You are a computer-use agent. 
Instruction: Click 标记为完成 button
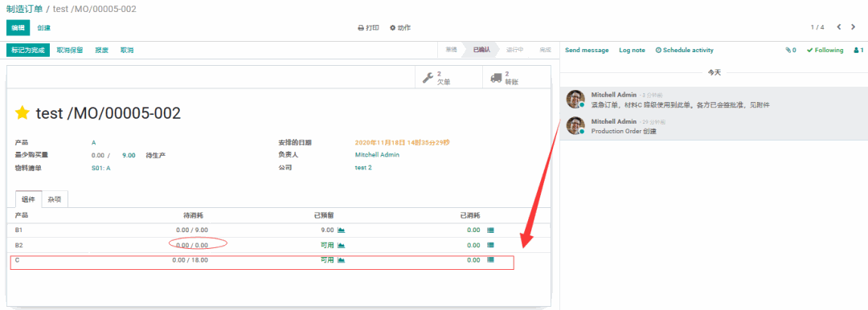pyautogui.click(x=28, y=51)
